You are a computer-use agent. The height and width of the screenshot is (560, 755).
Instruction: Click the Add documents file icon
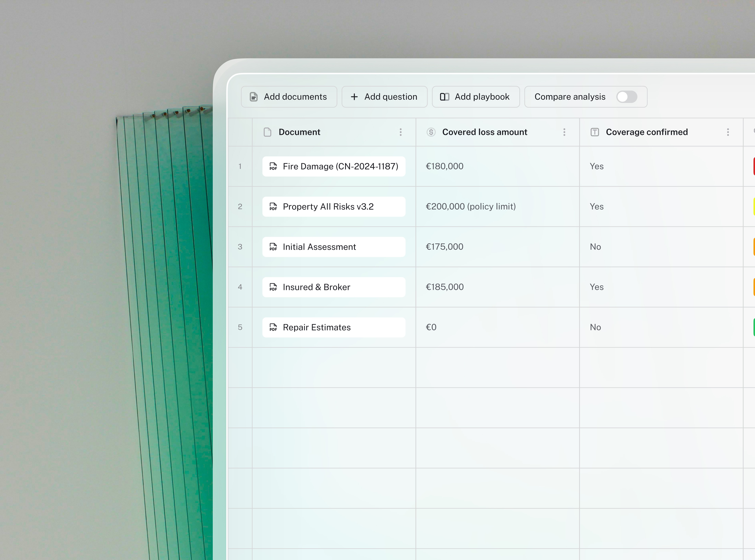pos(254,97)
